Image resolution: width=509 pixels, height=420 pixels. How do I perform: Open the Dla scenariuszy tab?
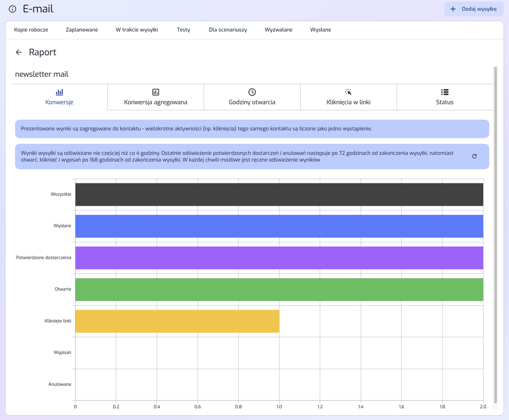point(228,30)
